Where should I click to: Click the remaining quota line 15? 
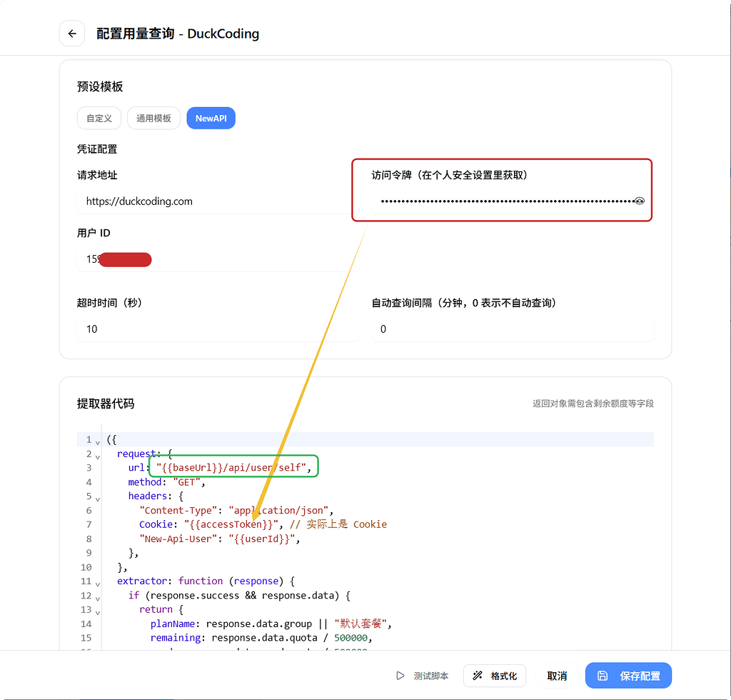261,638
